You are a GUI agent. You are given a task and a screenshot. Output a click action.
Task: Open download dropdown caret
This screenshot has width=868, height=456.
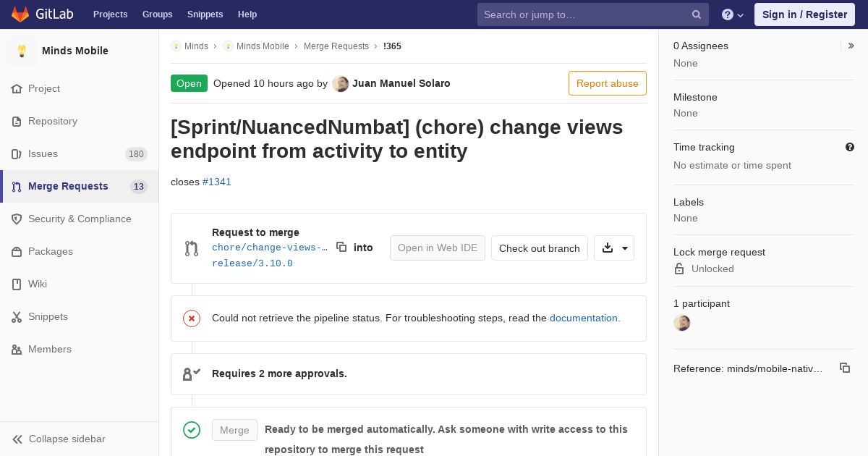pyautogui.click(x=625, y=248)
